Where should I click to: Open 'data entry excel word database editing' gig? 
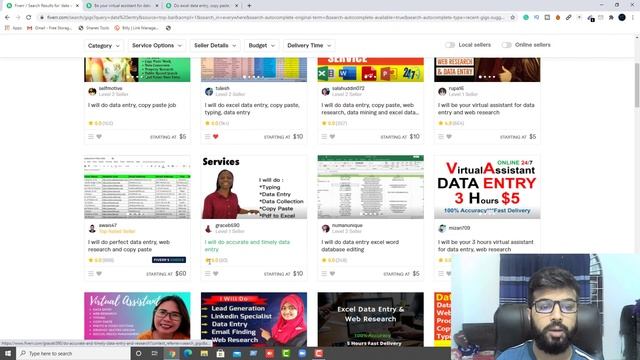(360, 246)
